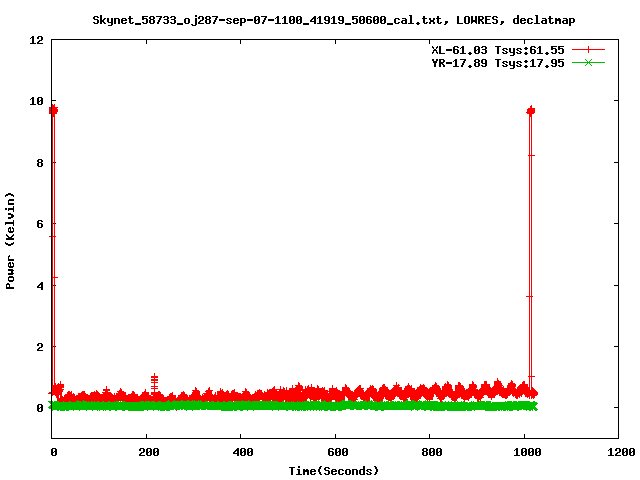
Task: Select the legend entry YR-17.89 Tsys:17.95
Action: 498,63
